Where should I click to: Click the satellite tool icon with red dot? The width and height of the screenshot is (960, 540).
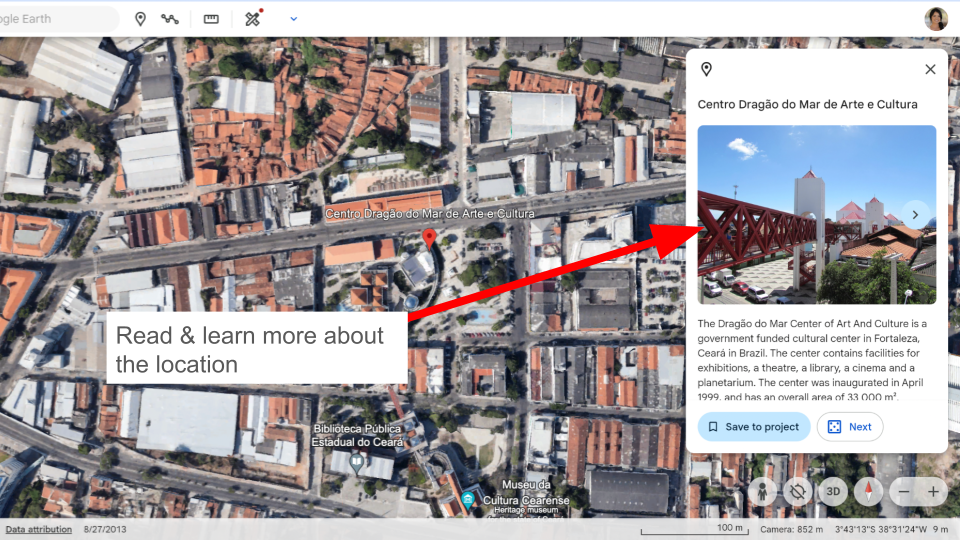point(252,19)
